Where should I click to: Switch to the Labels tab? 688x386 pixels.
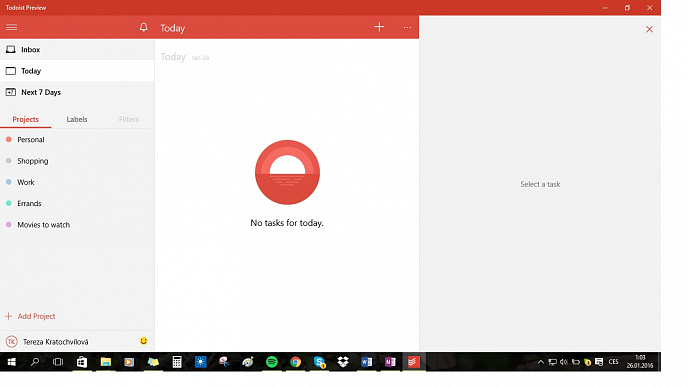[77, 119]
